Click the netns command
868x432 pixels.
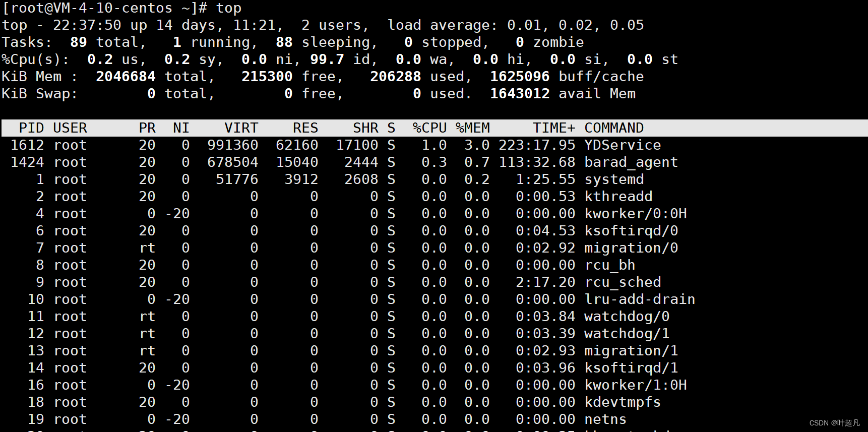605,419
